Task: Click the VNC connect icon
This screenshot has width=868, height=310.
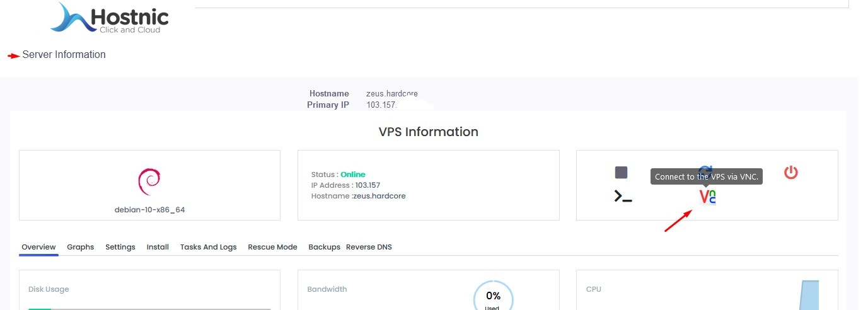Action: click(707, 197)
